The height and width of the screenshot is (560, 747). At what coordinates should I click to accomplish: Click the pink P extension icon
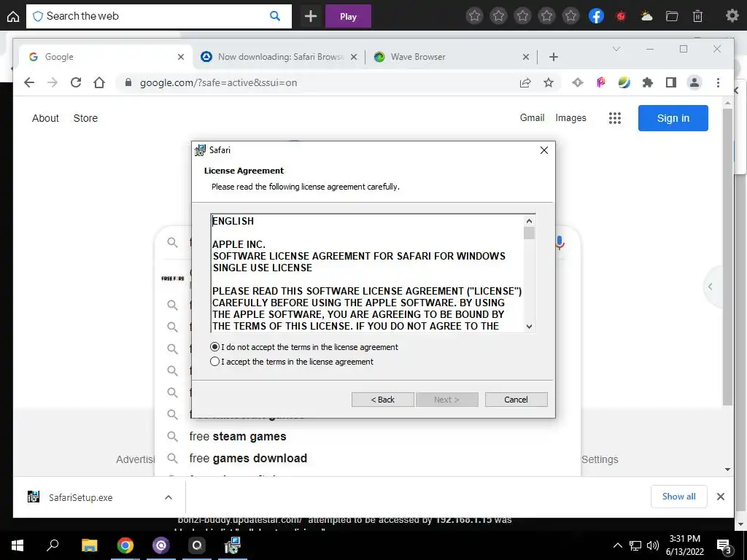pos(601,83)
